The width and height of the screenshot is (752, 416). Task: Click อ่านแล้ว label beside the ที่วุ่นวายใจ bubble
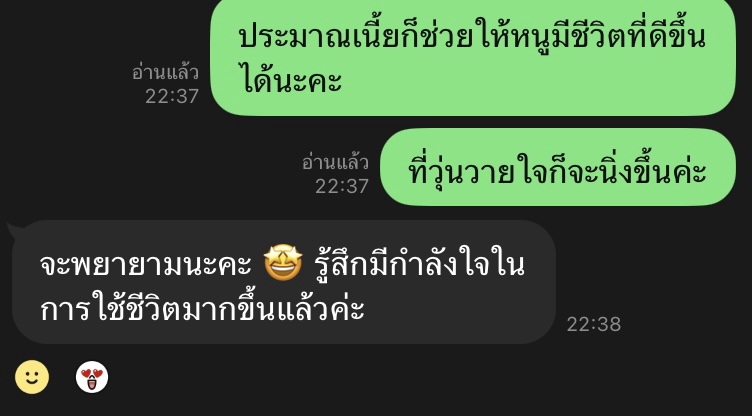pos(335,163)
